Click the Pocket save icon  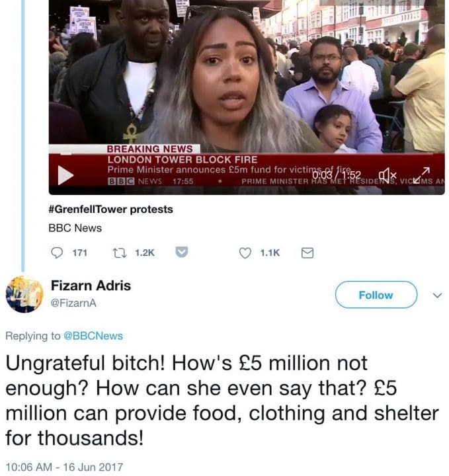click(182, 253)
